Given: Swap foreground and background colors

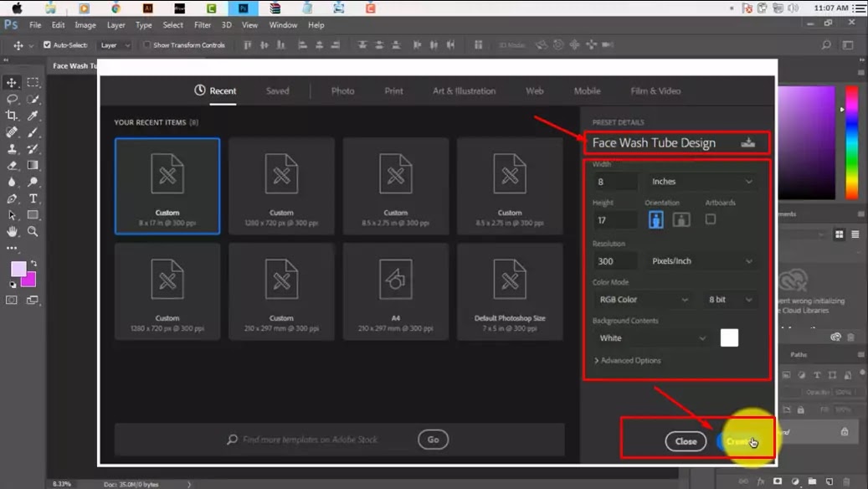Looking at the screenshot, I should click(x=33, y=264).
